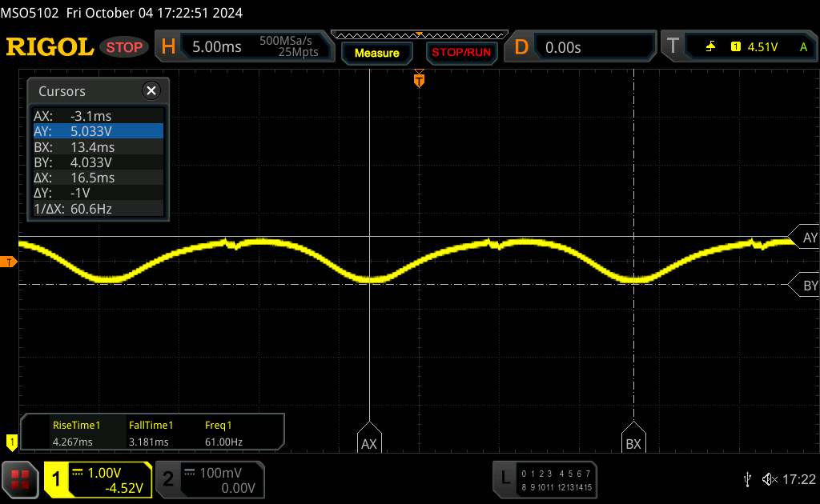Screen dimensions: 820x504
Task: Click the AY cursor tag on right
Action: click(804, 238)
